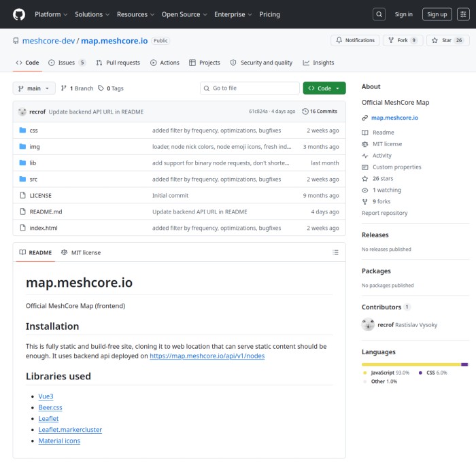
Task: Open the green Code dropdown
Action: (324, 88)
